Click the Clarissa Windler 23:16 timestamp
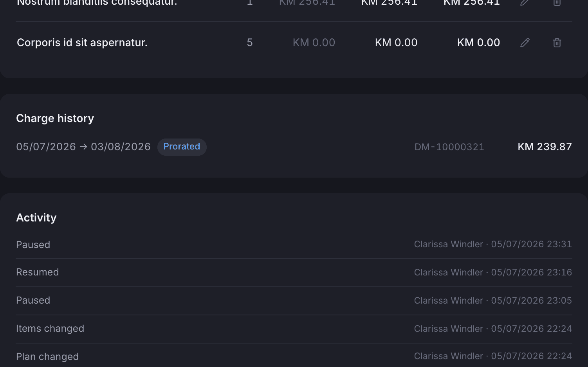 (493, 272)
